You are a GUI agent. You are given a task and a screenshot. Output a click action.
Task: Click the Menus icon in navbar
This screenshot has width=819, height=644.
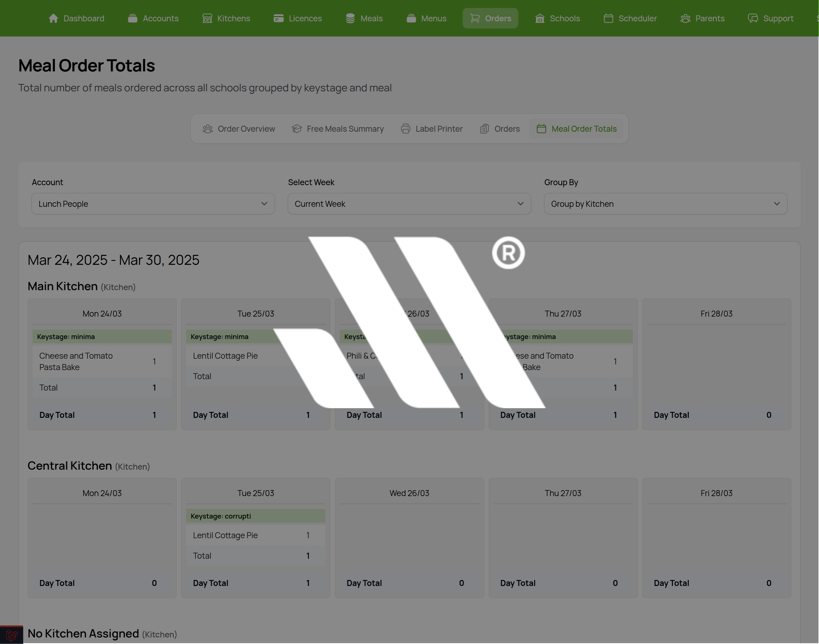tap(411, 18)
